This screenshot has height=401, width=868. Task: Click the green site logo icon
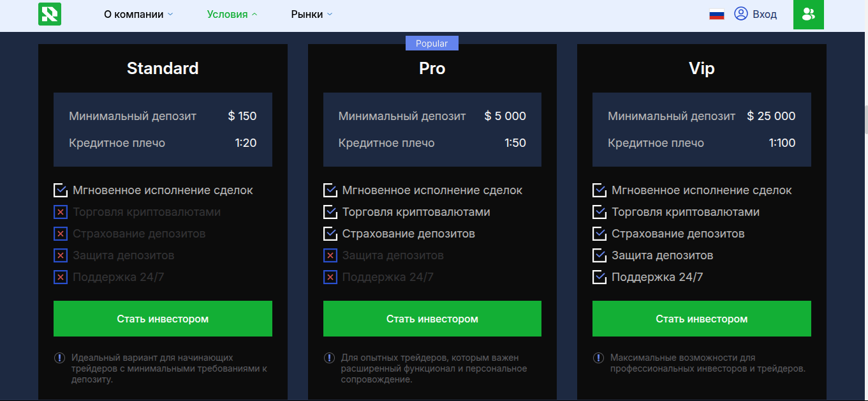click(x=50, y=14)
